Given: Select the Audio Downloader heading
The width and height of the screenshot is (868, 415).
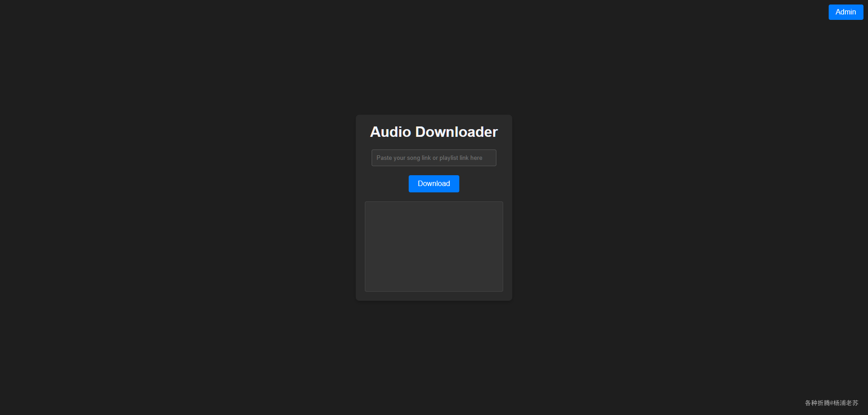Looking at the screenshot, I should pyautogui.click(x=434, y=132).
